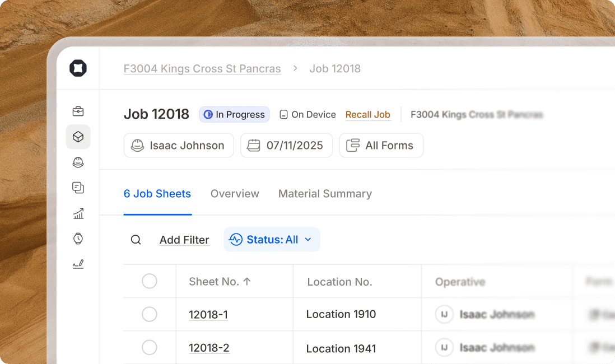Open the briefcase sidebar icon
Screen dimensions: 615x364
click(x=78, y=111)
